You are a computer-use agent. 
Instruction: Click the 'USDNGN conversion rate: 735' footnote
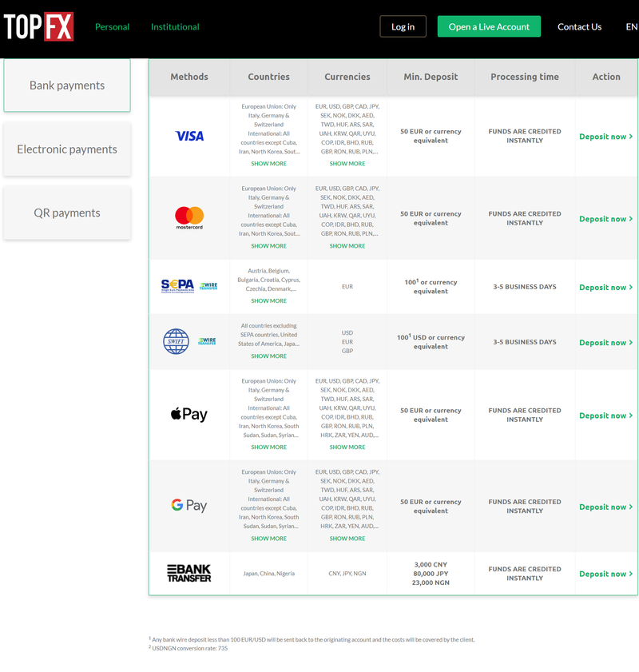(189, 648)
